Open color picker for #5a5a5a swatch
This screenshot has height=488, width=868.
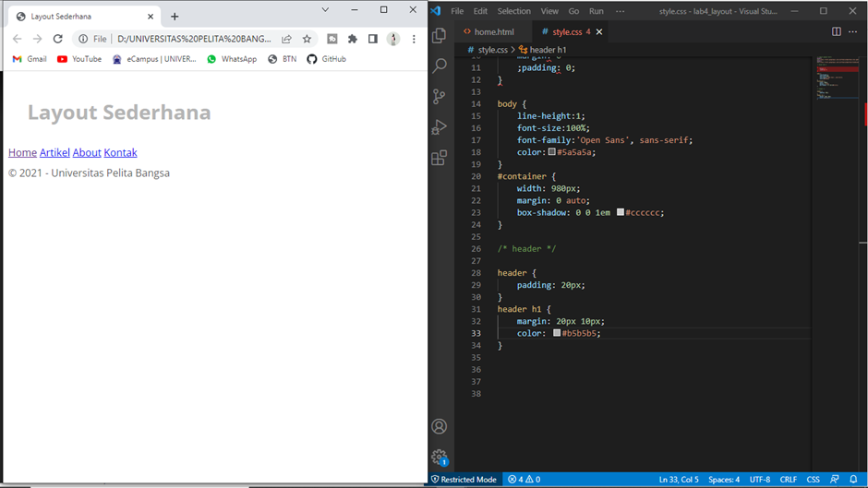pyautogui.click(x=552, y=151)
